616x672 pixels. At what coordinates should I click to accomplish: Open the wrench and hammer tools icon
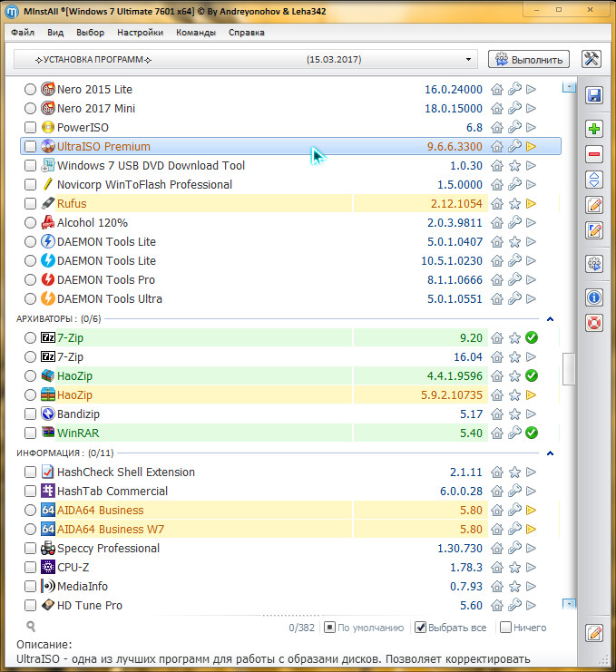coord(592,59)
